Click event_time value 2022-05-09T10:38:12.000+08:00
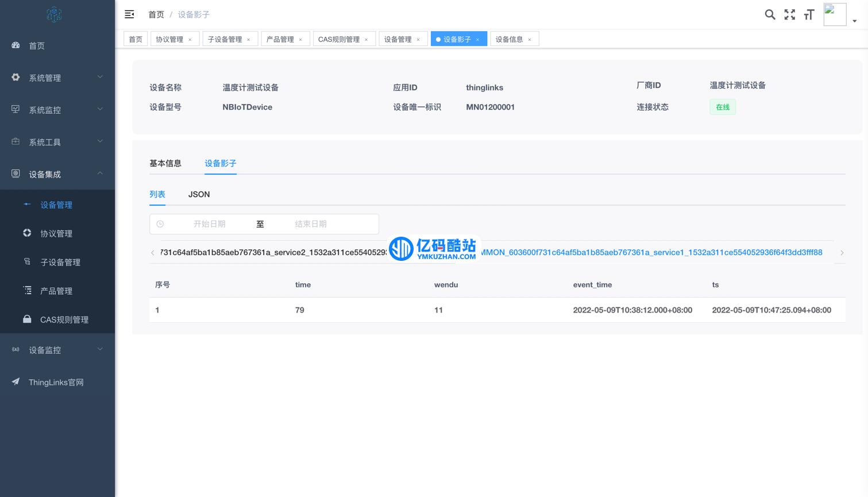 click(x=632, y=310)
